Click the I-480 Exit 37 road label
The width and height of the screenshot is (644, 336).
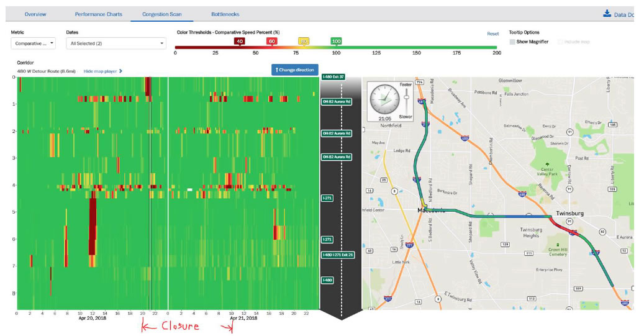pos(333,77)
